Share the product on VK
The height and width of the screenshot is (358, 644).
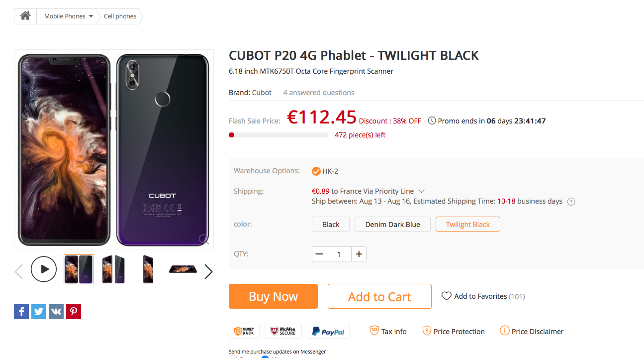point(56,312)
